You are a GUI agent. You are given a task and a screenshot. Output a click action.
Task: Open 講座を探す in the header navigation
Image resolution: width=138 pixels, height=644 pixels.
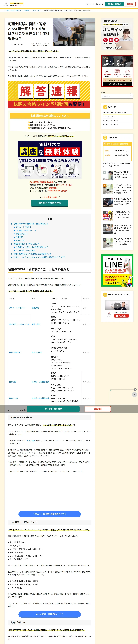coord(99,4)
